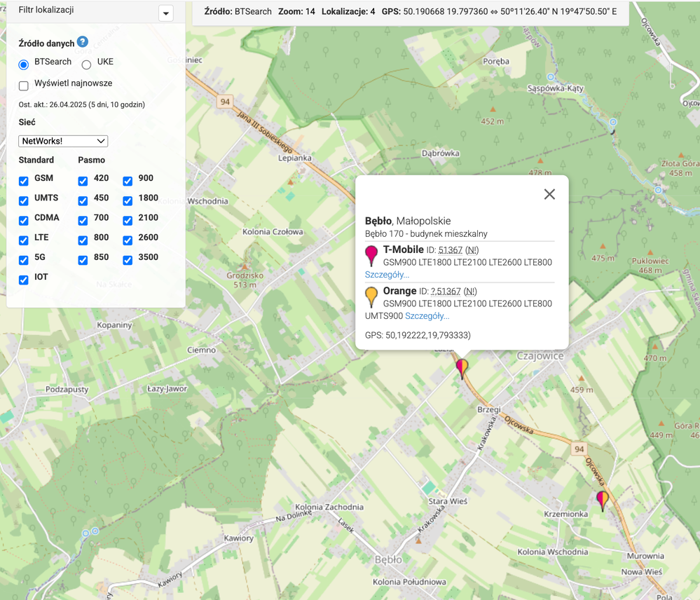Select the BTSearch radio button
Screen dimensions: 700x600
24,65
